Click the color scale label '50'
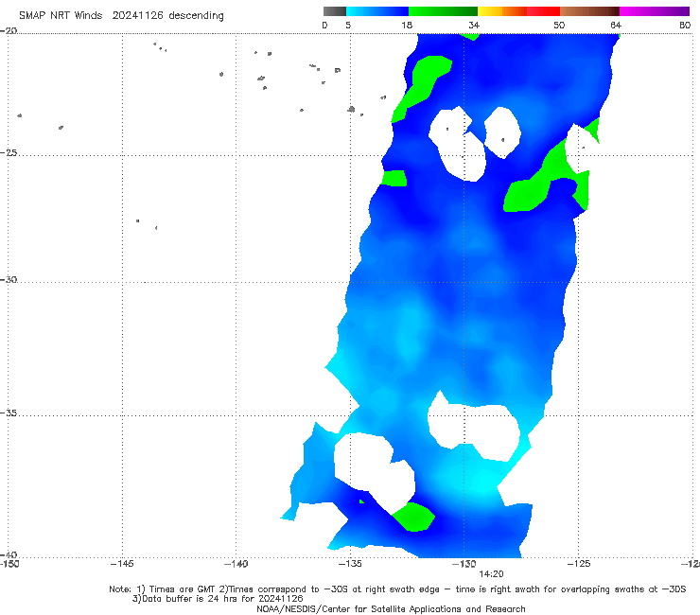The height and width of the screenshot is (615, 700). click(x=559, y=25)
